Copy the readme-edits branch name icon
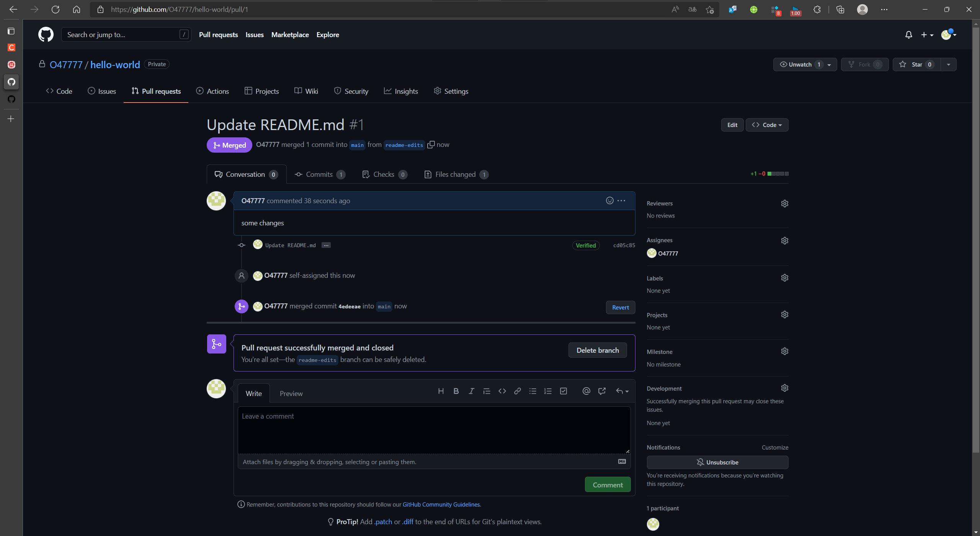The height and width of the screenshot is (536, 980). [431, 145]
